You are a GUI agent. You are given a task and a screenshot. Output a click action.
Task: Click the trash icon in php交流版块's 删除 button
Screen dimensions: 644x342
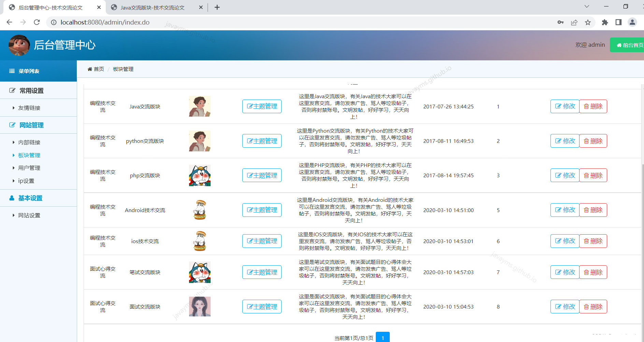click(586, 175)
